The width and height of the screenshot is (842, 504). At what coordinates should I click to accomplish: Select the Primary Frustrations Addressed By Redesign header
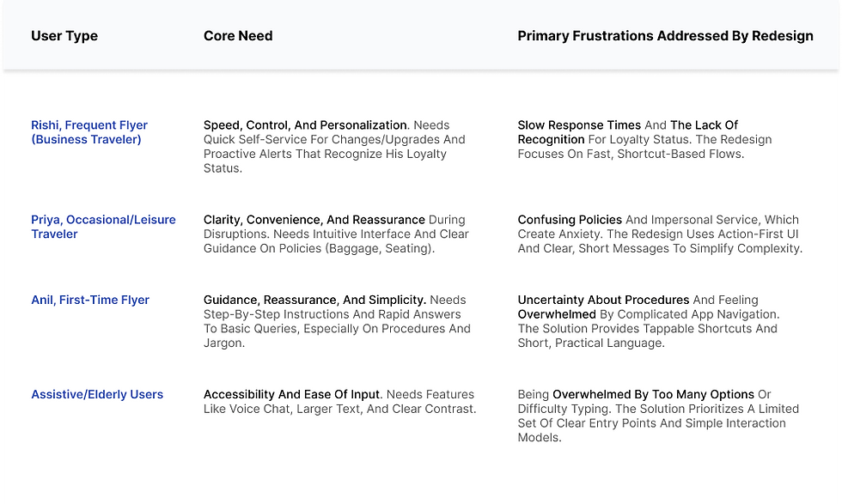click(665, 36)
